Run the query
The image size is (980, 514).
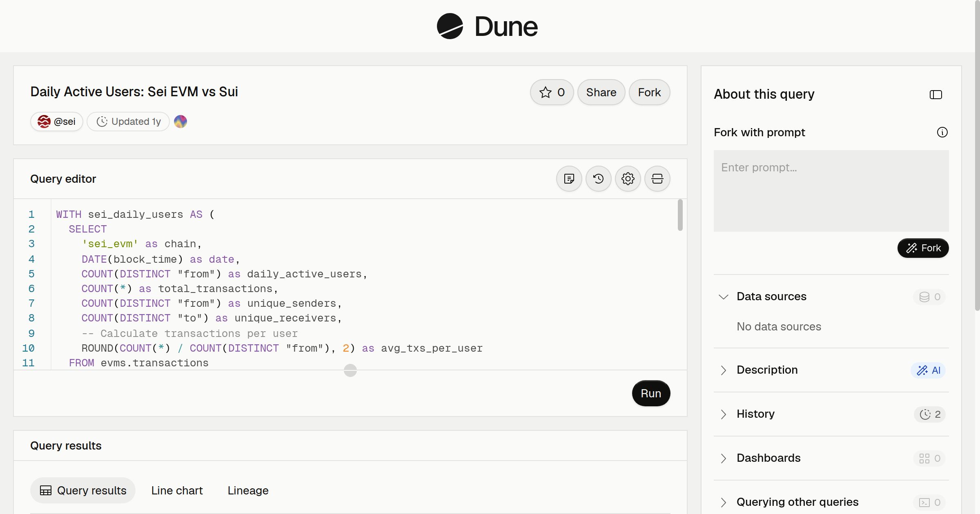tap(651, 393)
